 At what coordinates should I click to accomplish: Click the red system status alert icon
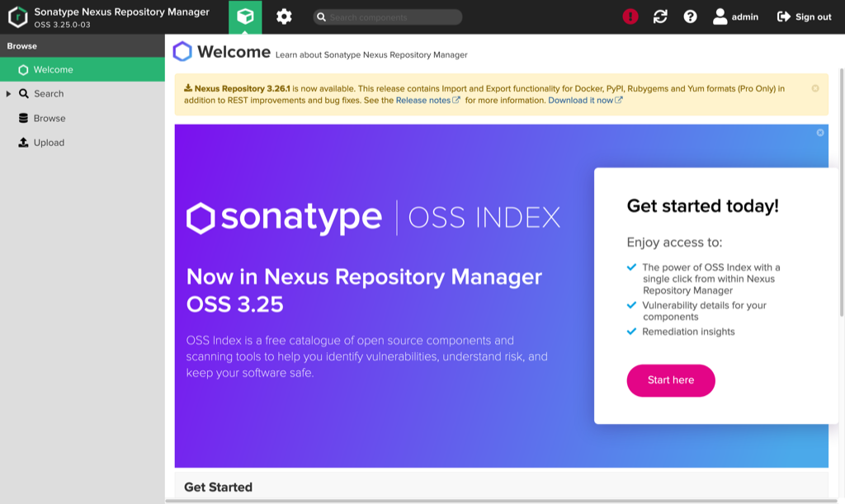coord(630,16)
